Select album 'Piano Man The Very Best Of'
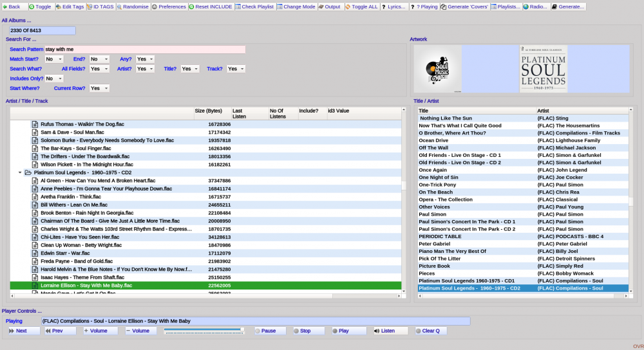644x350 pixels. (523, 251)
